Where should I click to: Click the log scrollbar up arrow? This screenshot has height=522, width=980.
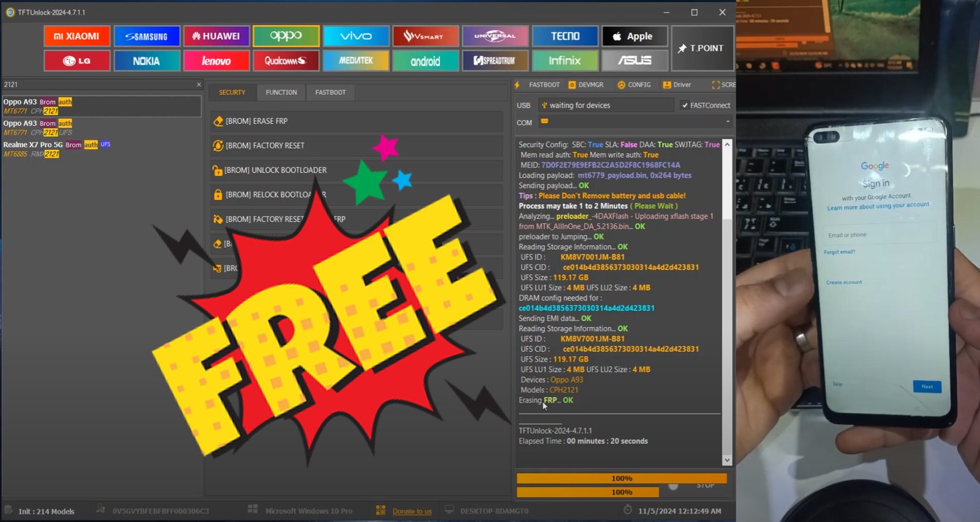727,144
